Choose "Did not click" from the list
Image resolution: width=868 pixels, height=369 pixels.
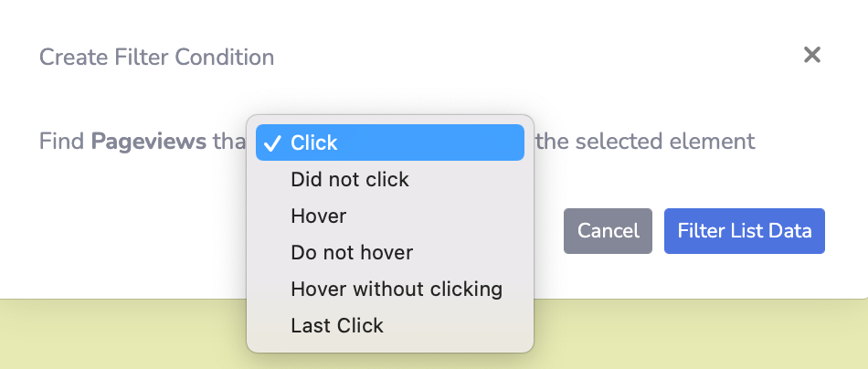(x=349, y=179)
